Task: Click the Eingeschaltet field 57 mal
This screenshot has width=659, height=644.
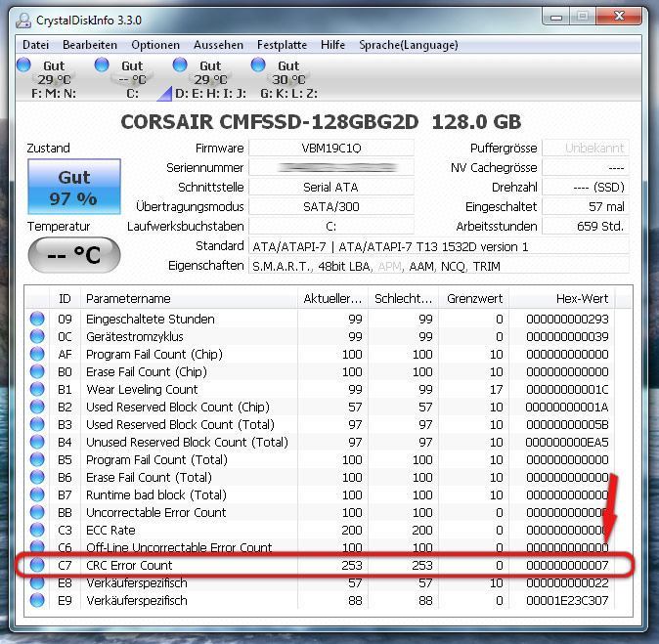Action: coord(586,206)
